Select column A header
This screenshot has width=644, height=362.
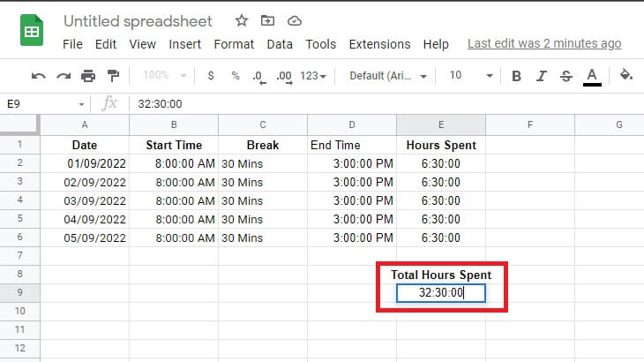pyautogui.click(x=85, y=124)
